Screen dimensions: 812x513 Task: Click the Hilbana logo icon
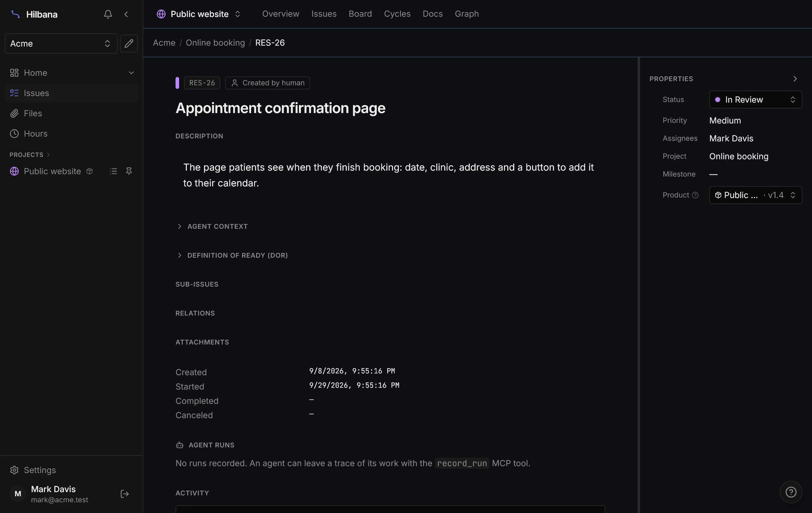(15, 14)
